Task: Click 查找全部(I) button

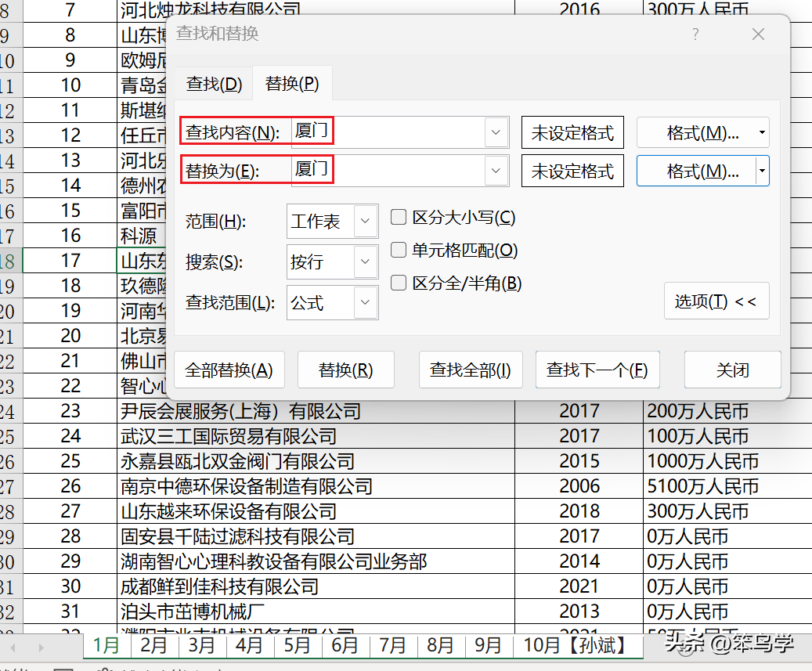Action: tap(471, 370)
